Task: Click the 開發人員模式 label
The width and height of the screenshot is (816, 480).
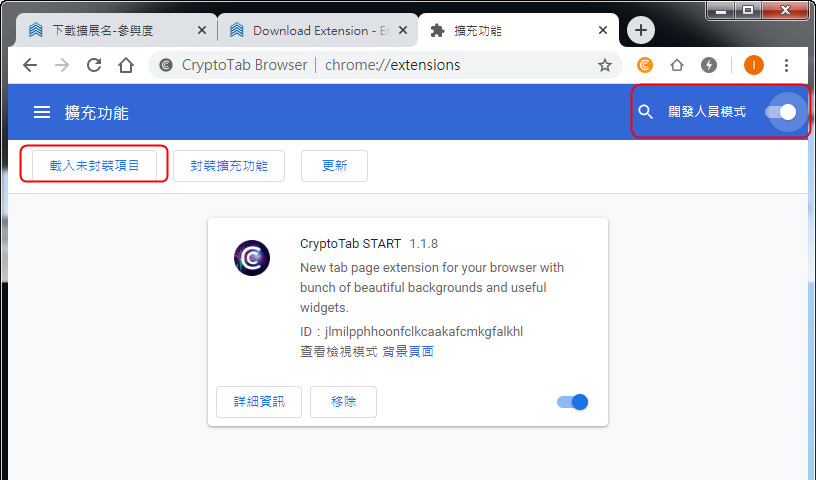Action: click(707, 112)
